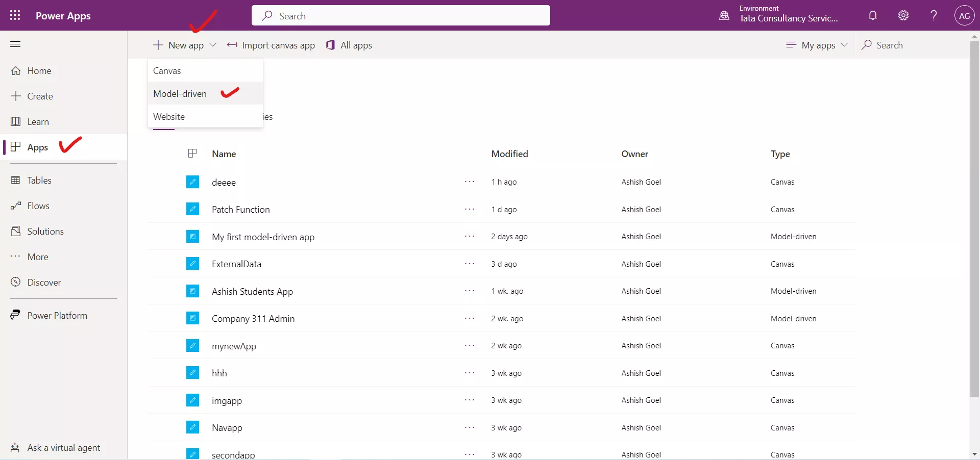The height and width of the screenshot is (460, 980).
Task: Click the Microsoft app launcher waffle icon
Action: pos(15,15)
